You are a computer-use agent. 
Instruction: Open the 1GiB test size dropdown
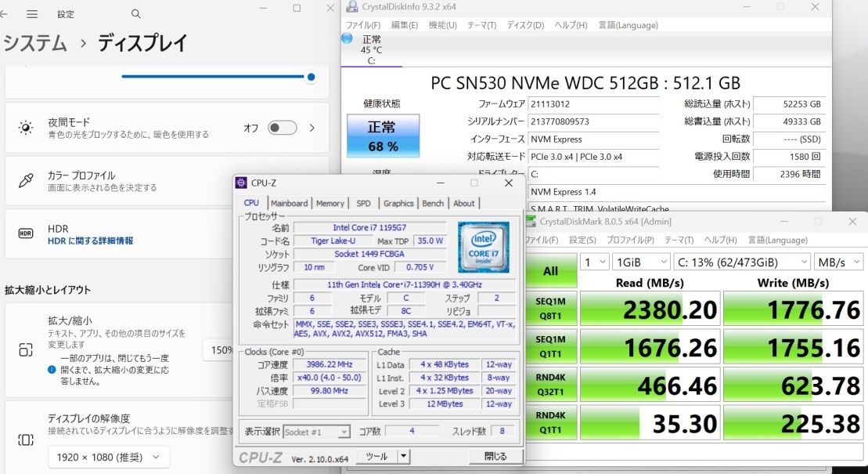tap(641, 262)
